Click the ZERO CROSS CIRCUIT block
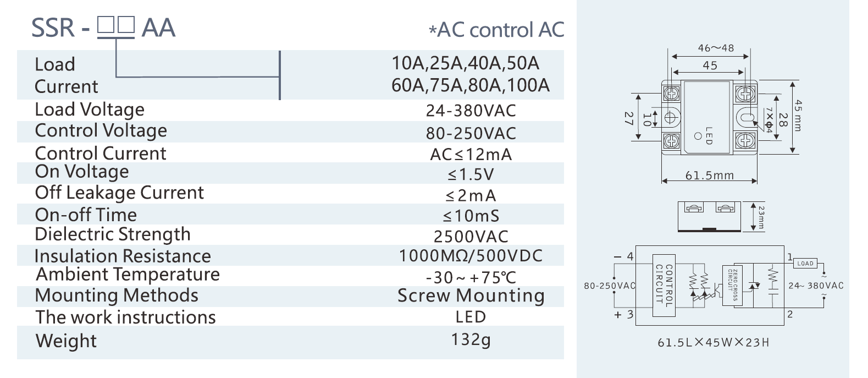This screenshot has width=868, height=378. (x=734, y=284)
